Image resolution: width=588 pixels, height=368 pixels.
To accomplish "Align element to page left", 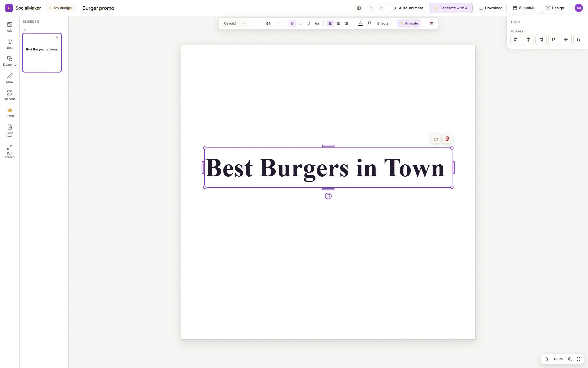I will [516, 40].
